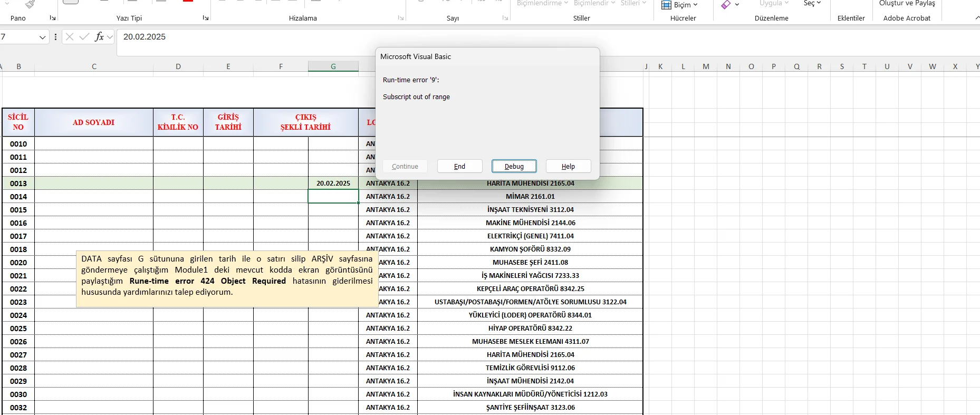The image size is (980, 415).
Task: Open the Stilleri dropdown in Stiller group
Action: pos(633,3)
